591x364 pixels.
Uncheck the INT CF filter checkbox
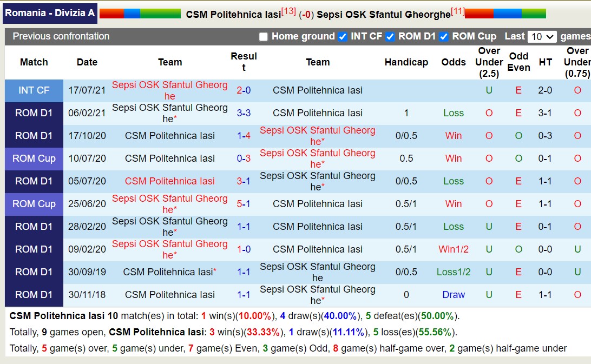click(x=342, y=37)
